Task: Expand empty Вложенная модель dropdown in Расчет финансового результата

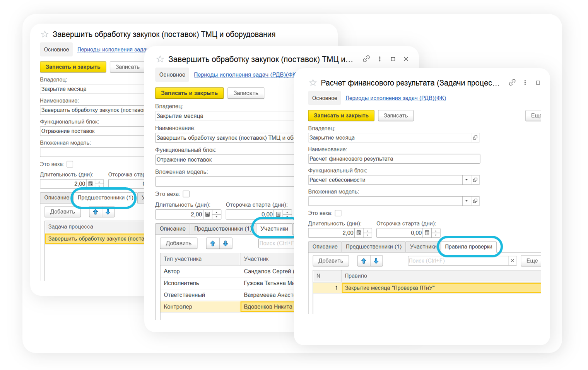Action: click(467, 201)
